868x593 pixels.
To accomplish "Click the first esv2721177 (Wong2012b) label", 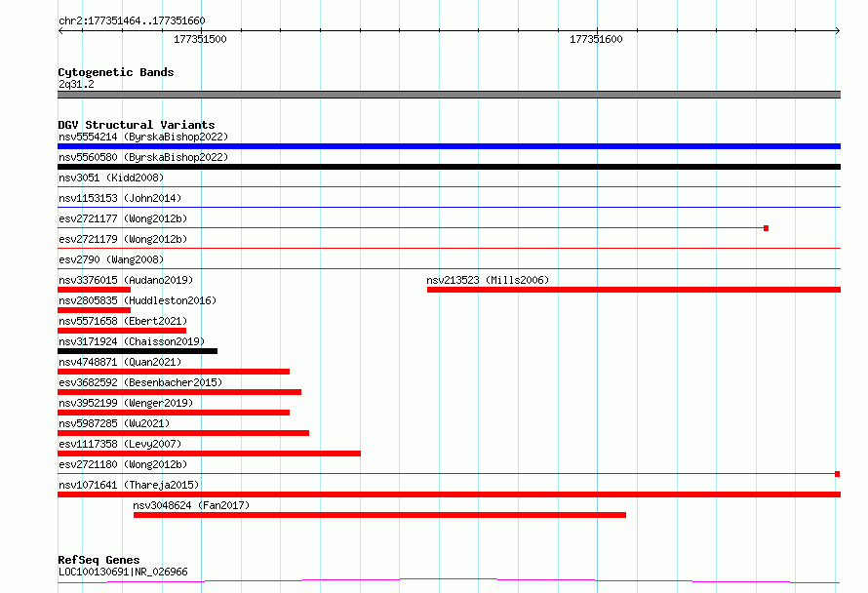I will pyautogui.click(x=123, y=218).
